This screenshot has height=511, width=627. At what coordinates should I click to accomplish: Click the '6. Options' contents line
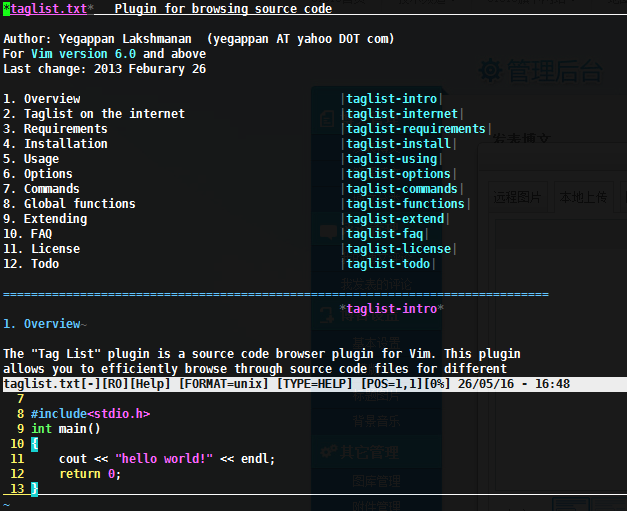point(38,174)
